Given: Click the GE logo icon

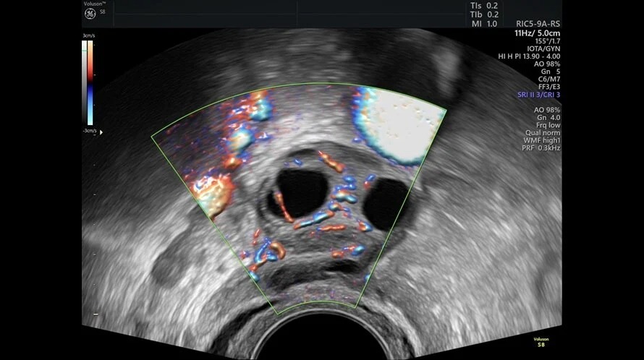Looking at the screenshot, I should tap(90, 14).
